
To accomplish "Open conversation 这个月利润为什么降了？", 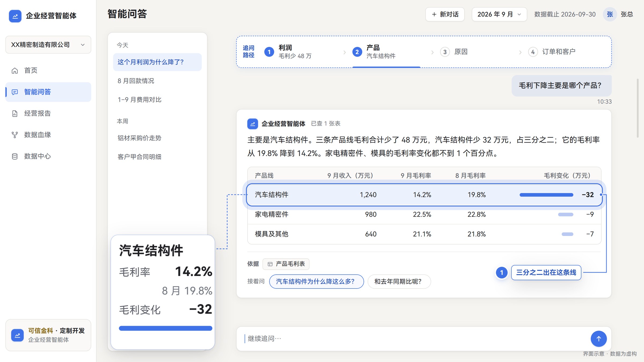I will pyautogui.click(x=157, y=62).
